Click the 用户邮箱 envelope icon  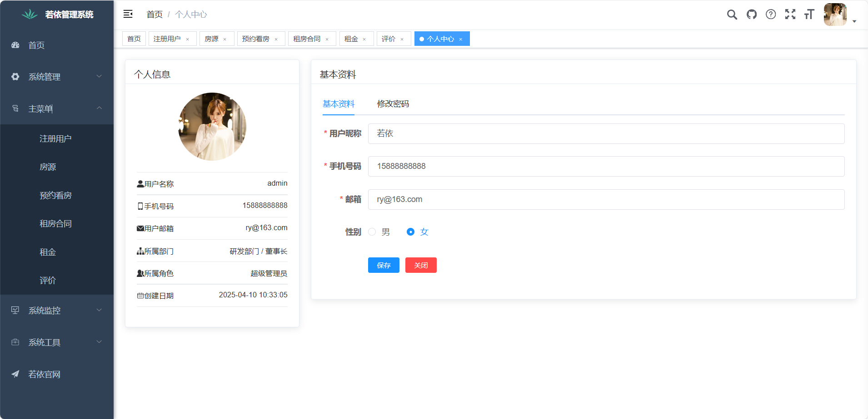140,228
